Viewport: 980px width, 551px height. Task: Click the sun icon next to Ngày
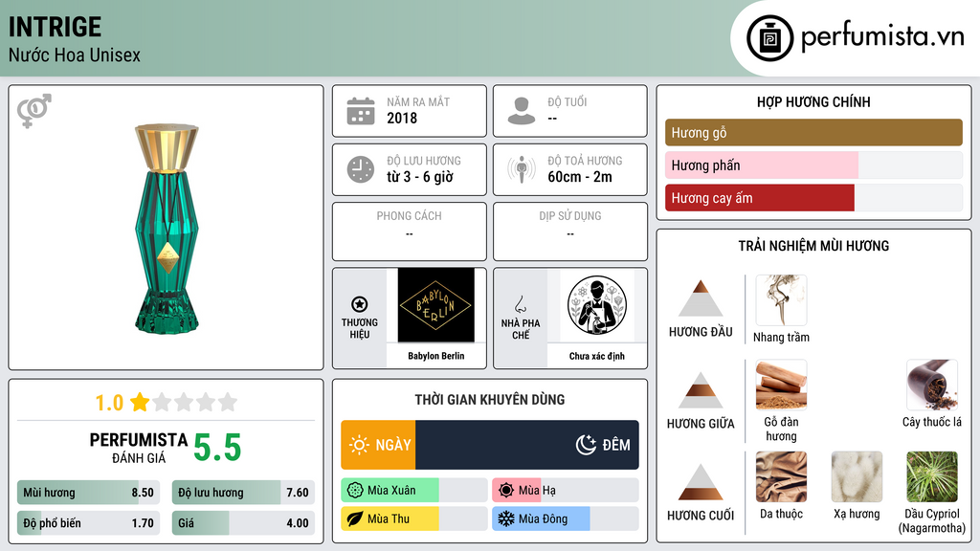tap(360, 445)
